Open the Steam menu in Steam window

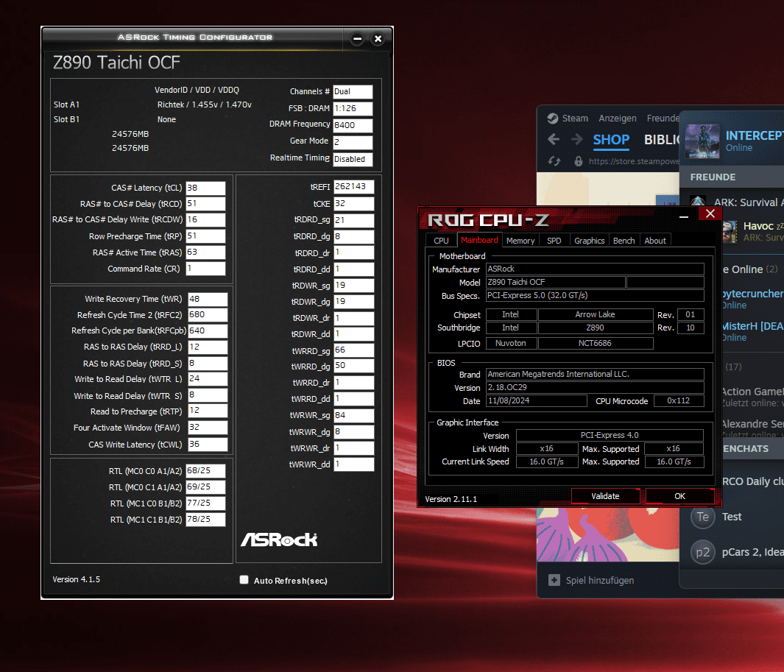tap(575, 119)
